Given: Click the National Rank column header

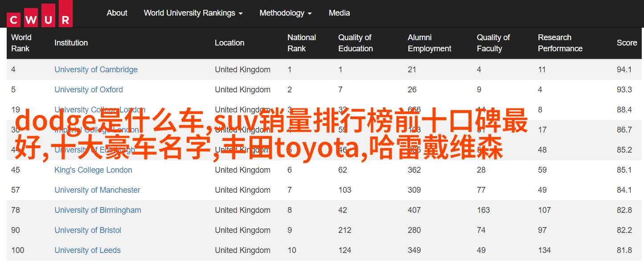Looking at the screenshot, I should pyautogui.click(x=302, y=43).
